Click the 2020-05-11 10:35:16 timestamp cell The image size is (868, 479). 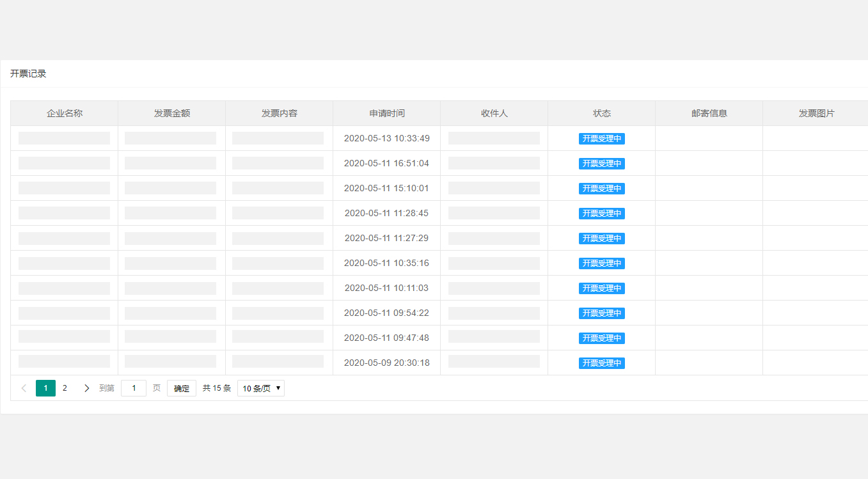[387, 263]
